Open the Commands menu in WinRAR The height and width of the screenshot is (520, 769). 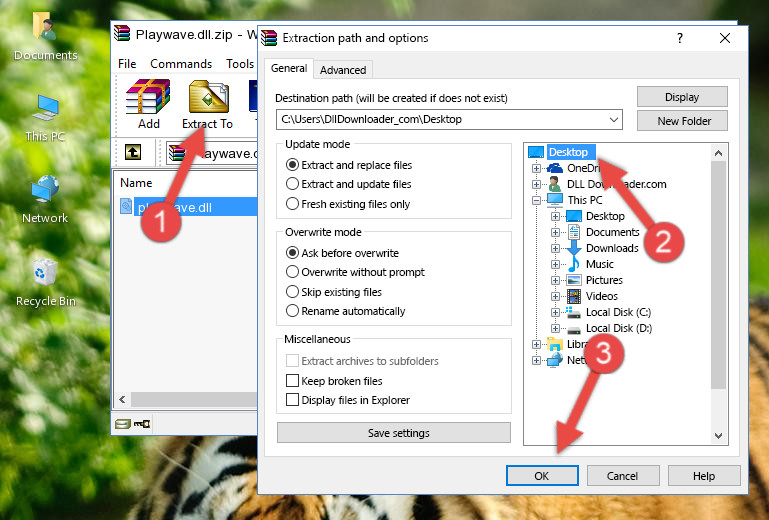pos(181,64)
